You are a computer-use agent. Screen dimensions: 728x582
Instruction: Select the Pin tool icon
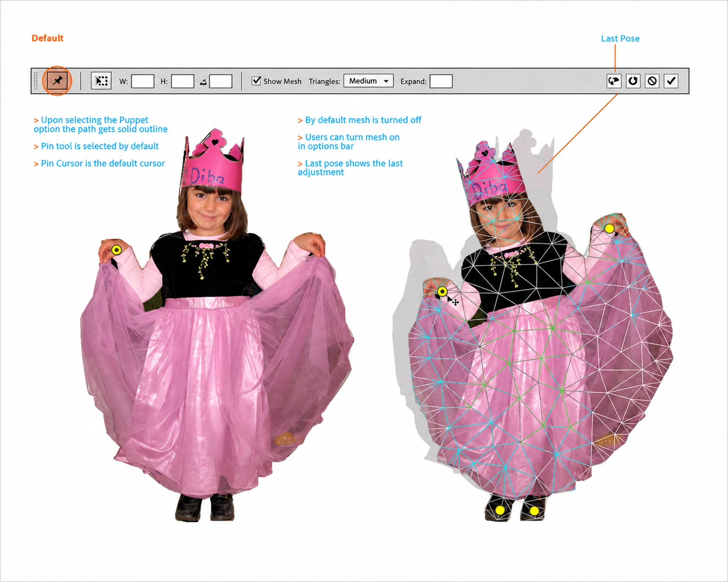pos(57,81)
